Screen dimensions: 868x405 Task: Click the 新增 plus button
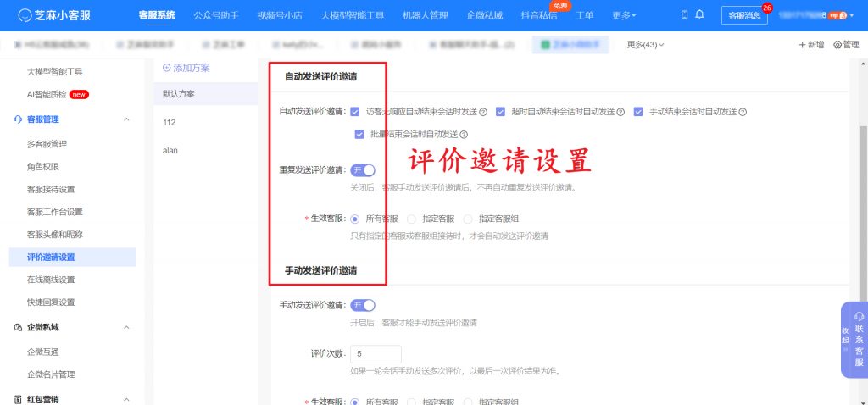(x=811, y=45)
